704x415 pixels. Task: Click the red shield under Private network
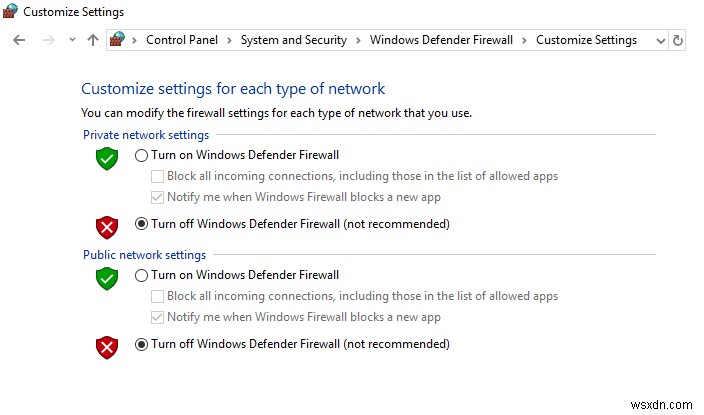pyautogui.click(x=107, y=227)
